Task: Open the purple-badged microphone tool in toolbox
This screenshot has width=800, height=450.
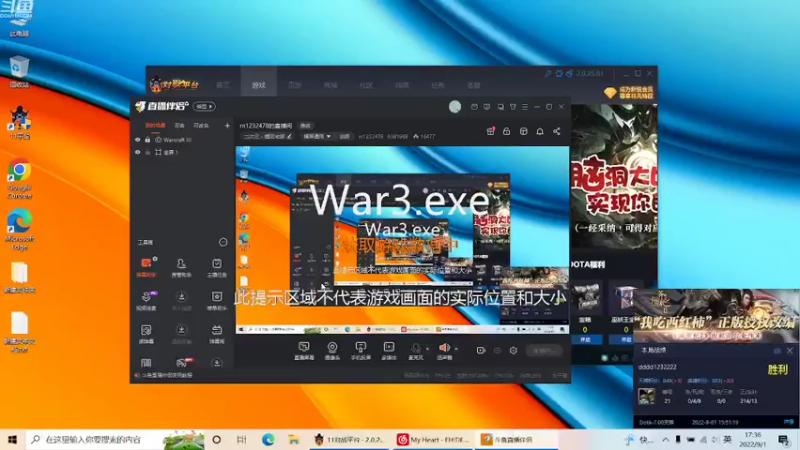Action: (x=146, y=301)
